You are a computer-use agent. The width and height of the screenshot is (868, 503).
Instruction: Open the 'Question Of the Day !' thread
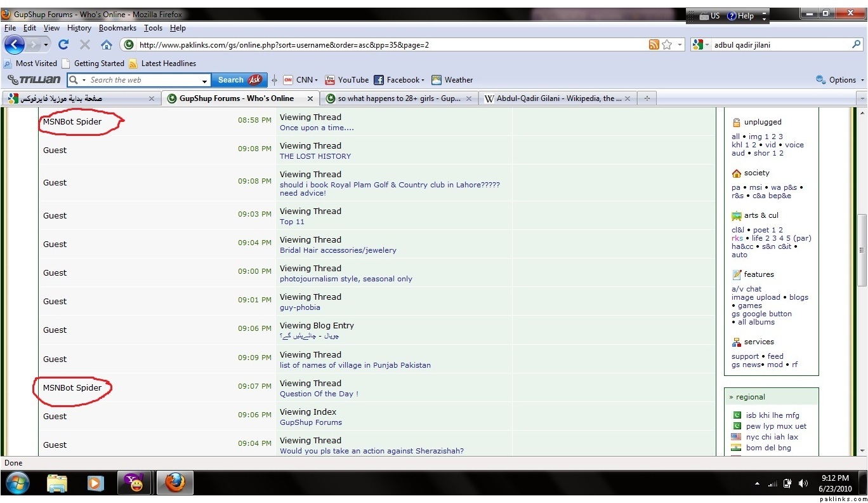pos(319,394)
